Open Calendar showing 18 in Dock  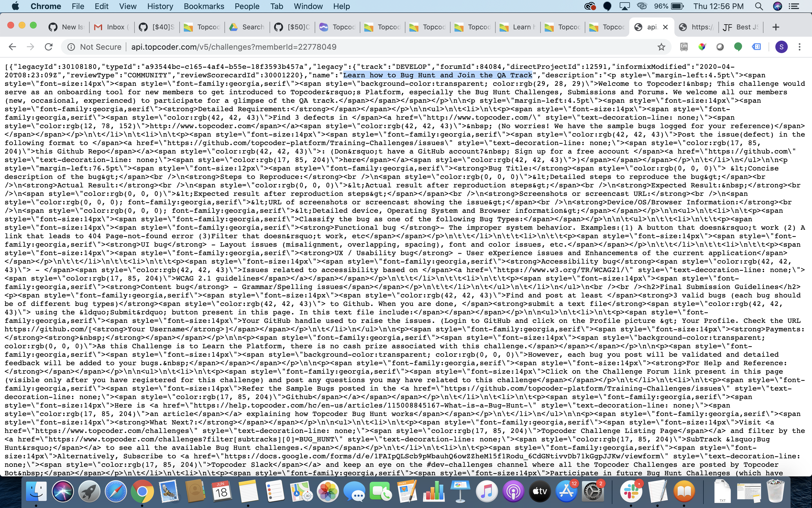[x=221, y=491]
